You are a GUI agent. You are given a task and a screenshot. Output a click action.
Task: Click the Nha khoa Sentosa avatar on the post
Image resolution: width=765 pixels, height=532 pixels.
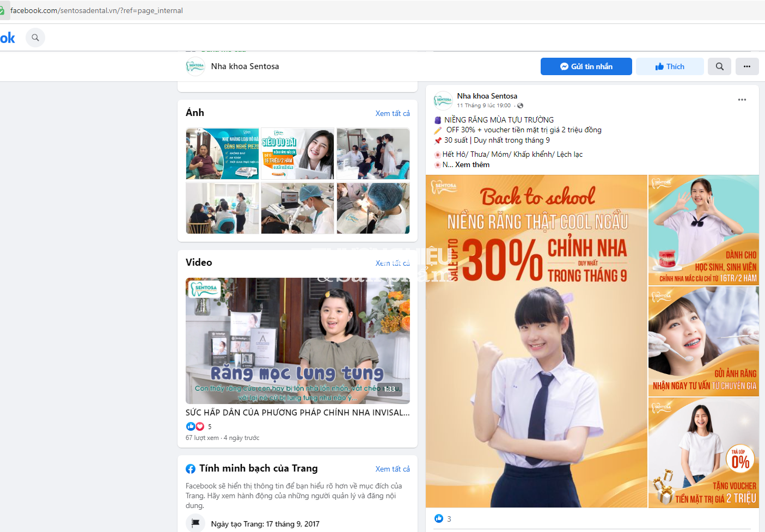pos(443,100)
